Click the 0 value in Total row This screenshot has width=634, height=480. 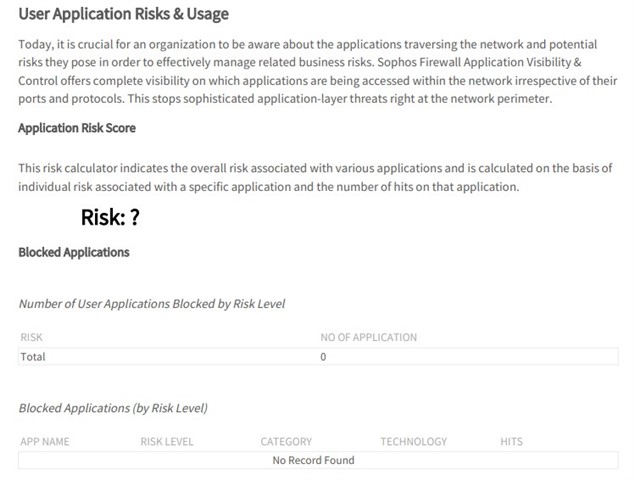[x=323, y=357]
